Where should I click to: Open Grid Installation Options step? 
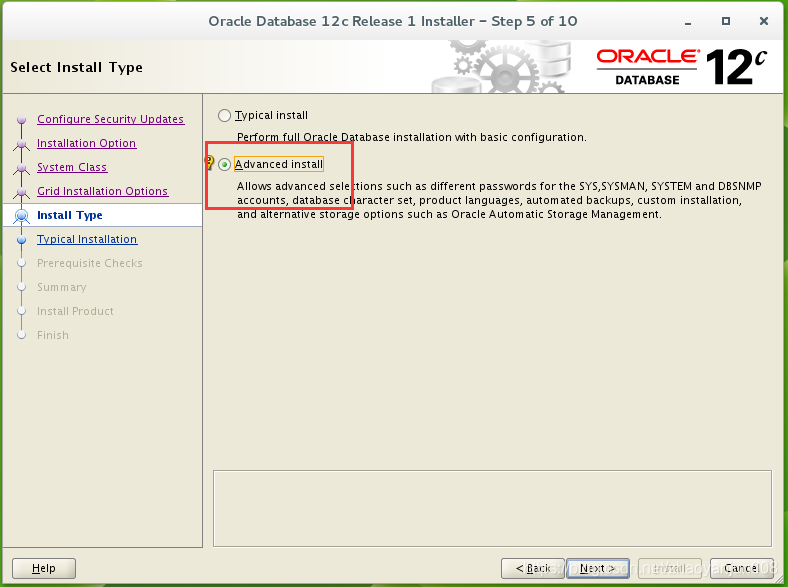pos(103,191)
